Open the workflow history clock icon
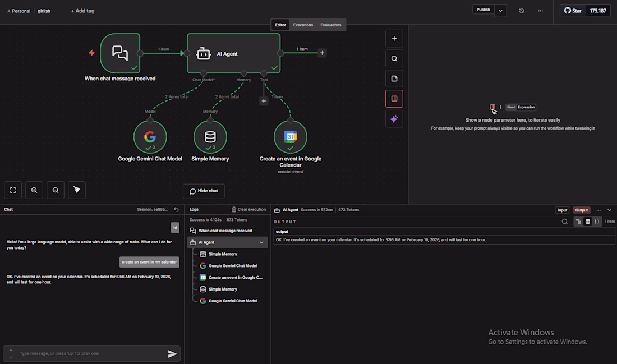 point(522,11)
